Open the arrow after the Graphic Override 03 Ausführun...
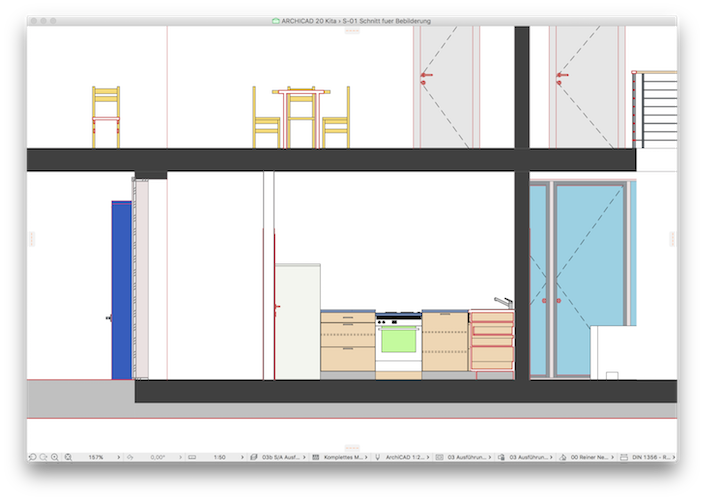Viewport: 704px width, 500px height. 551,457
